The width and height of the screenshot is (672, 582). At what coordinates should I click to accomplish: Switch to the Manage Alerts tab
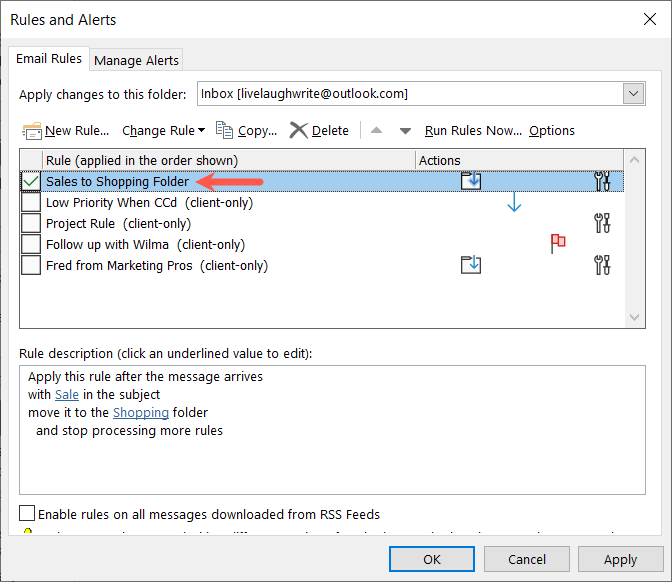136,60
